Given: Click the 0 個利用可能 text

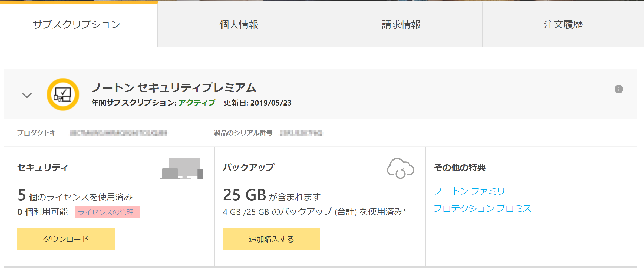Looking at the screenshot, I should [42, 212].
